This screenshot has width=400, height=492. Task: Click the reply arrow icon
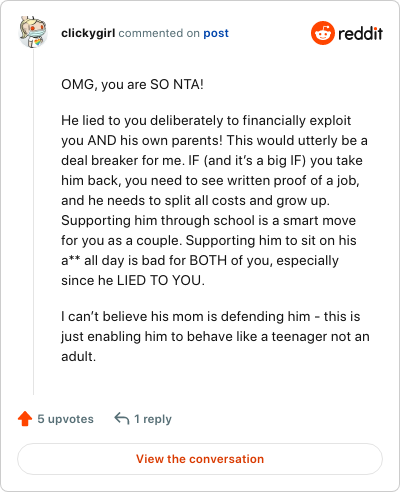coord(122,418)
